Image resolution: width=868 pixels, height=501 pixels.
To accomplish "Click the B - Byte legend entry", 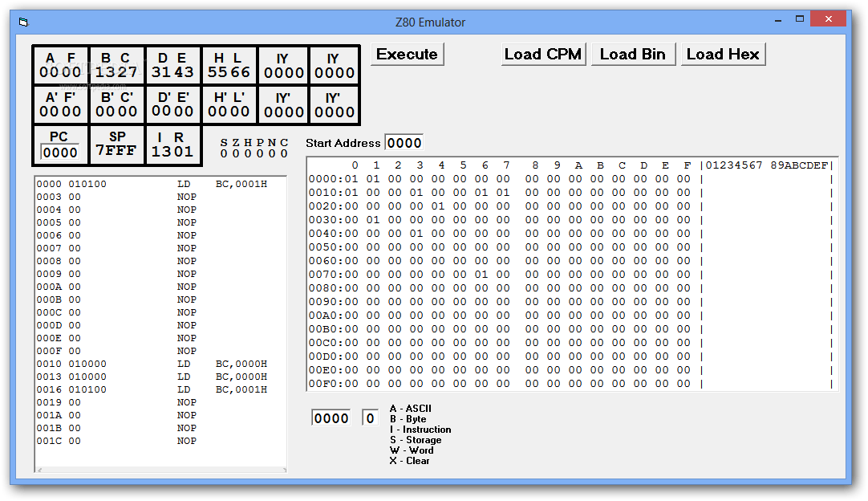I will (x=408, y=419).
